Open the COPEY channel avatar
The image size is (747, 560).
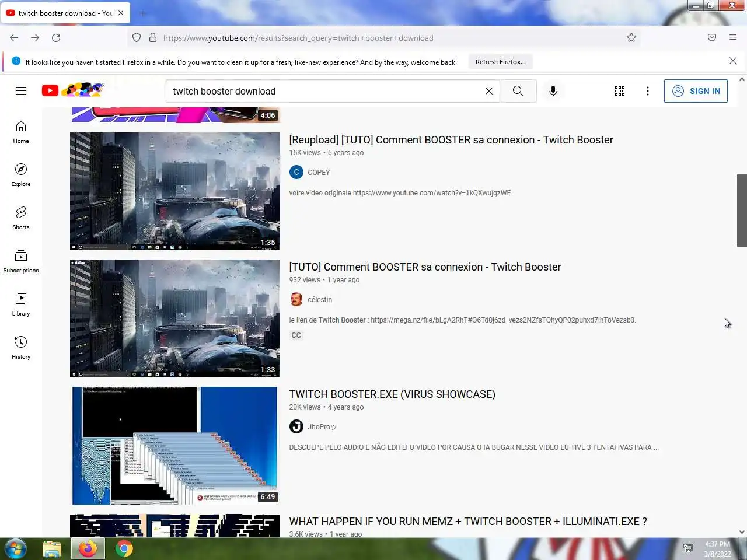[296, 172]
